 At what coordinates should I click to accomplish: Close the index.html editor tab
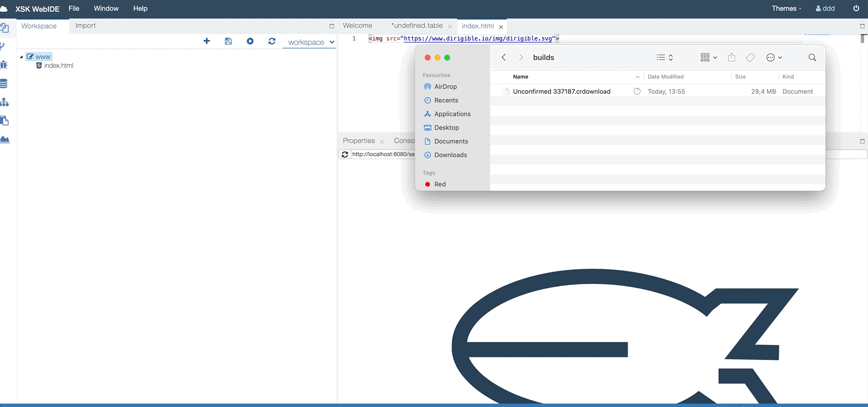[501, 27]
